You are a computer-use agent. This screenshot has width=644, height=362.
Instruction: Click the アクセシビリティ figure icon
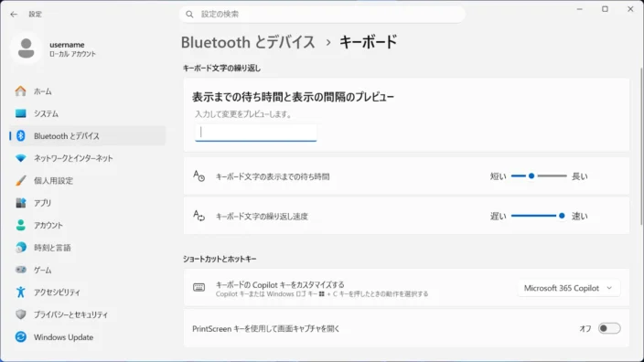[x=20, y=292]
